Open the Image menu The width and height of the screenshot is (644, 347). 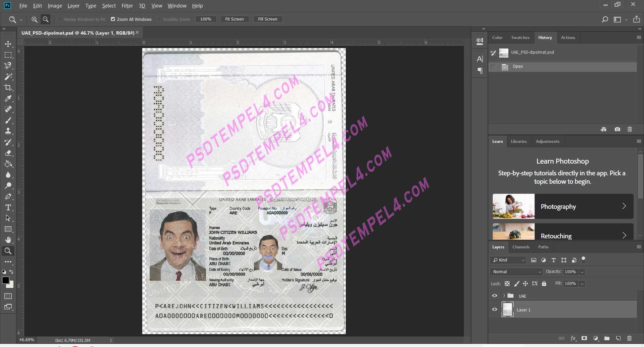point(55,6)
